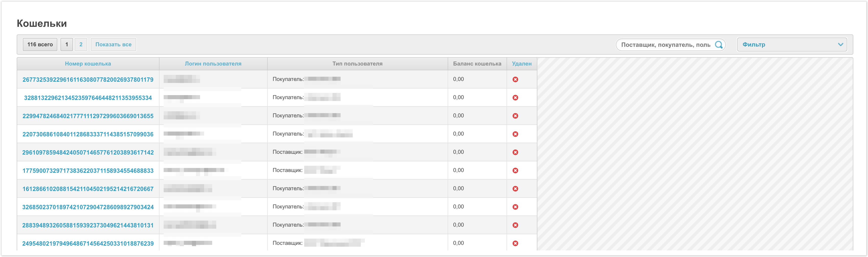Sort by Удален column header
Screen dimensions: 868x257
point(522,64)
